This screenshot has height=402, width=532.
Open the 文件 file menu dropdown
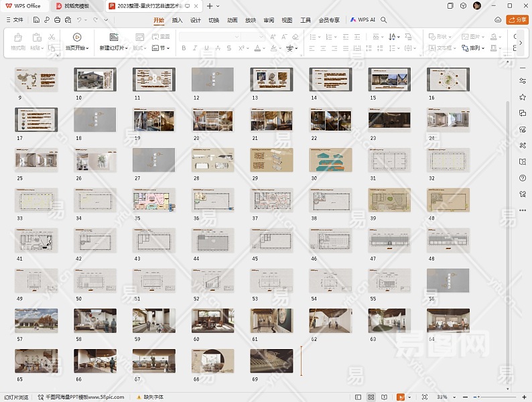[15, 20]
